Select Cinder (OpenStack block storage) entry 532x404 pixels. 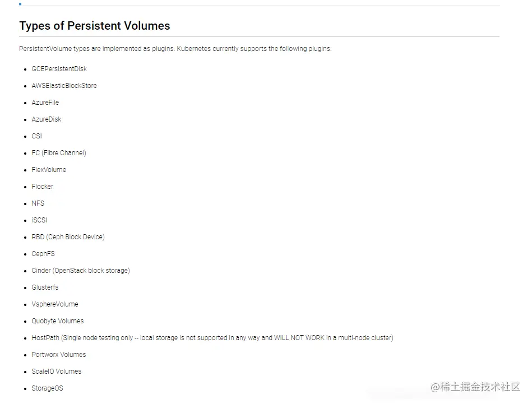pos(81,271)
